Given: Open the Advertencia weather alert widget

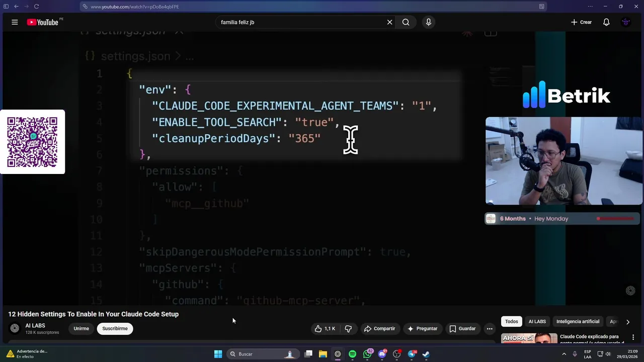Looking at the screenshot, I should [x=27, y=354].
